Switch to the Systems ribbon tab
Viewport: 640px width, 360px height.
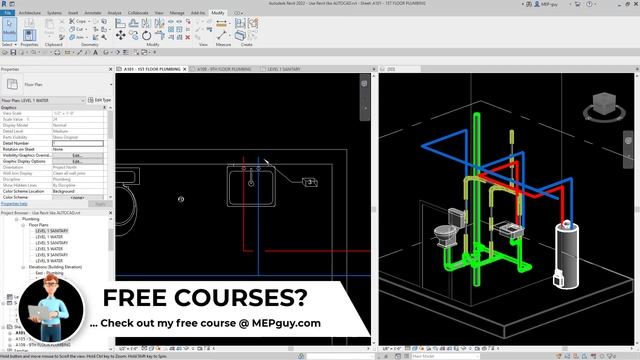click(54, 13)
